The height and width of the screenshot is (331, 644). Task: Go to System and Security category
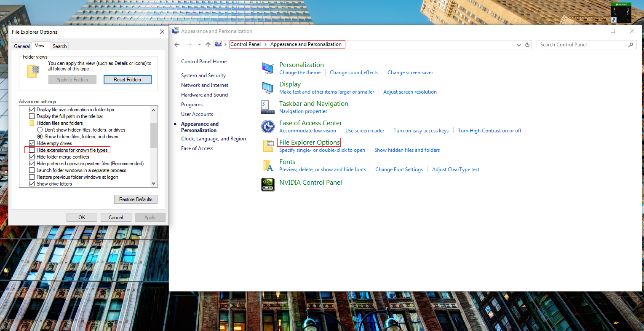(x=203, y=75)
